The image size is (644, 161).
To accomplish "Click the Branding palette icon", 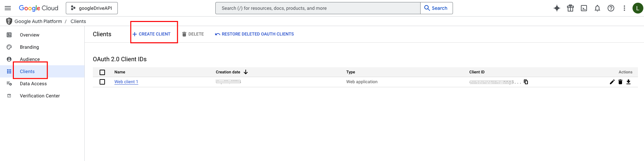I will pyautogui.click(x=9, y=47).
